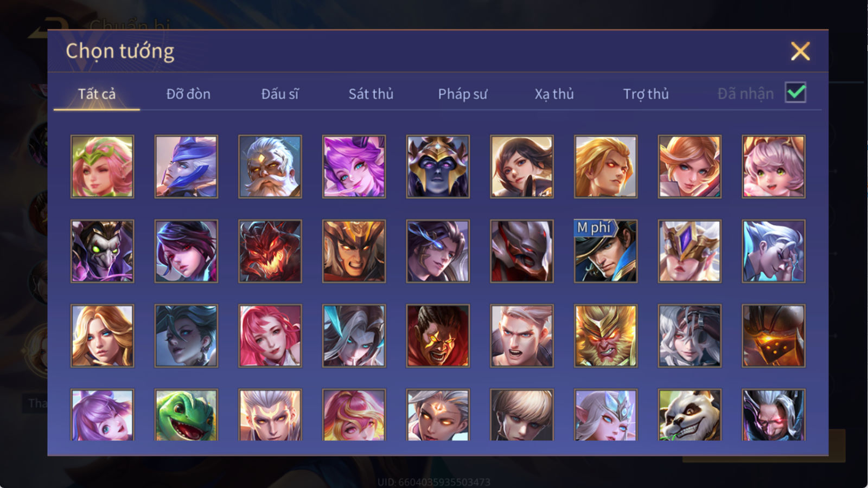Pick the blonde long-haired woman hero

point(103,336)
